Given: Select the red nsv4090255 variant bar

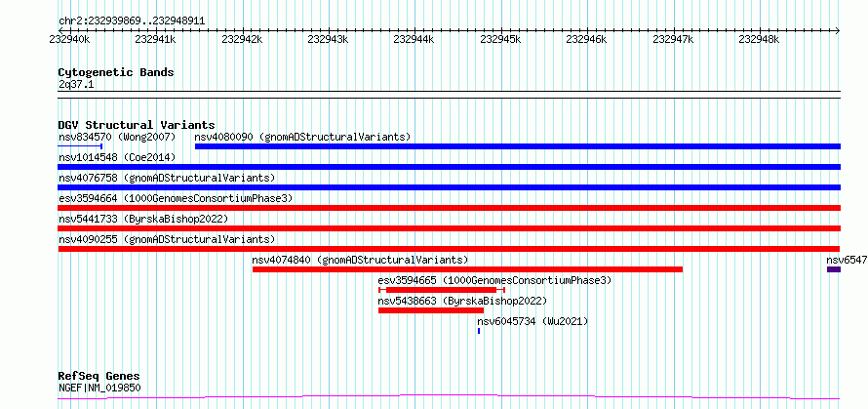Looking at the screenshot, I should [x=450, y=249].
